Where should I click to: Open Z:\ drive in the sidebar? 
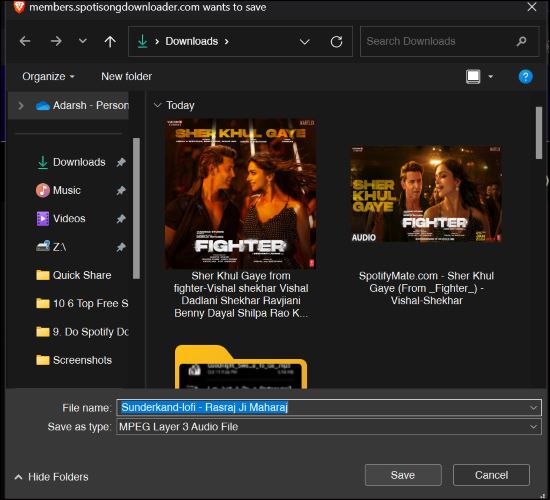51,247
